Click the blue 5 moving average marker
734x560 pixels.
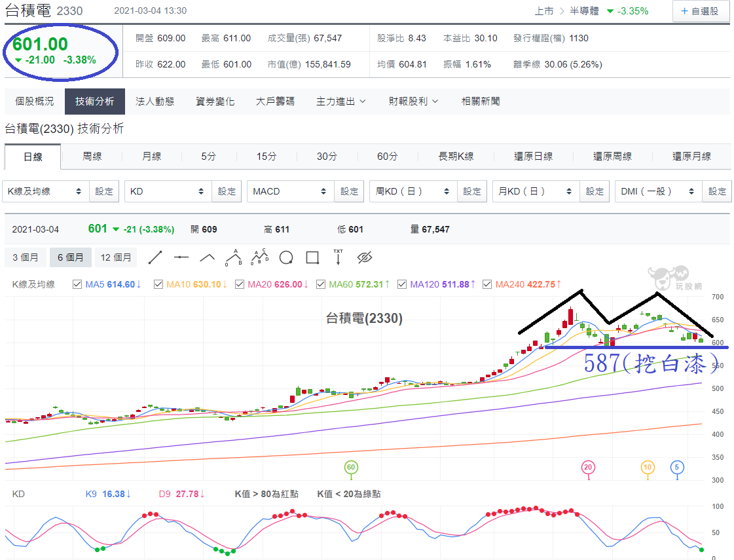pos(677,467)
